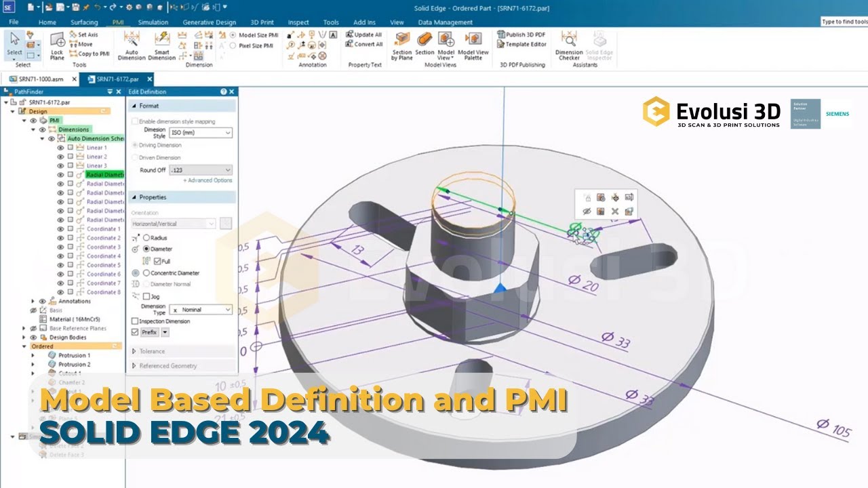
Task: Toggle the Prefix checkbox
Action: (134, 332)
